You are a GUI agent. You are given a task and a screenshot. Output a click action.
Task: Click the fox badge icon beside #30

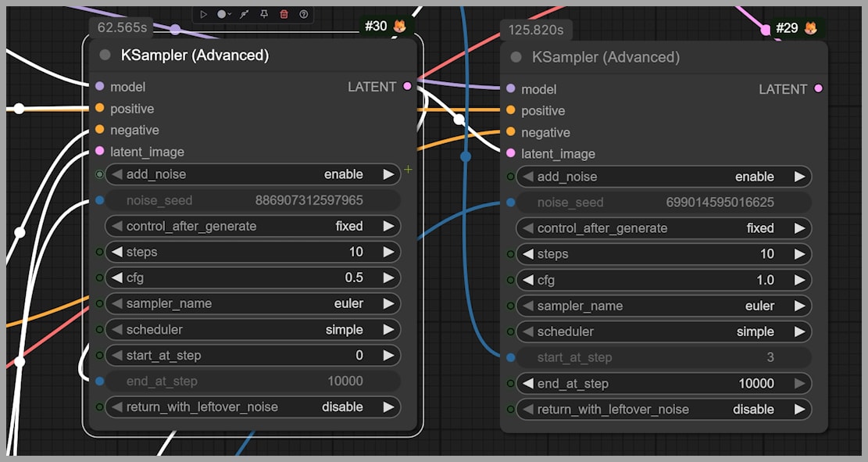tap(399, 27)
